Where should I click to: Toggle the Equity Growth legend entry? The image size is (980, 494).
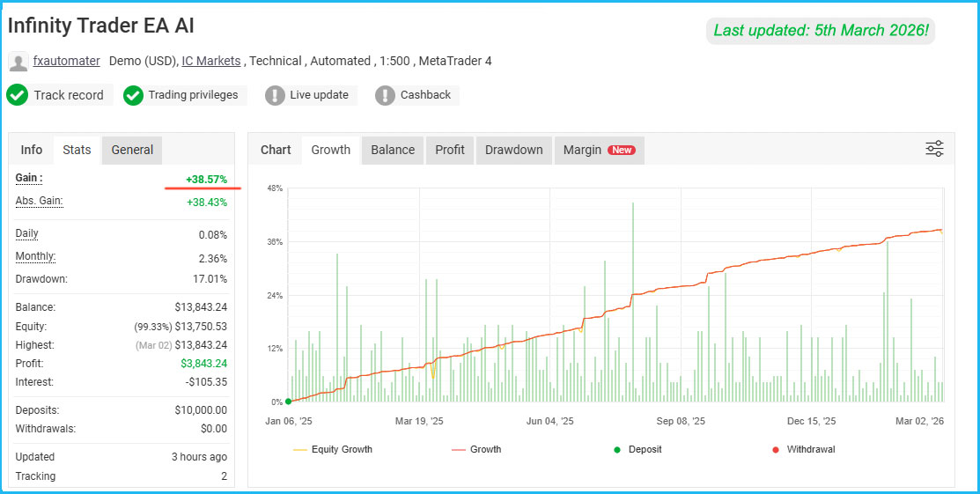(333, 449)
